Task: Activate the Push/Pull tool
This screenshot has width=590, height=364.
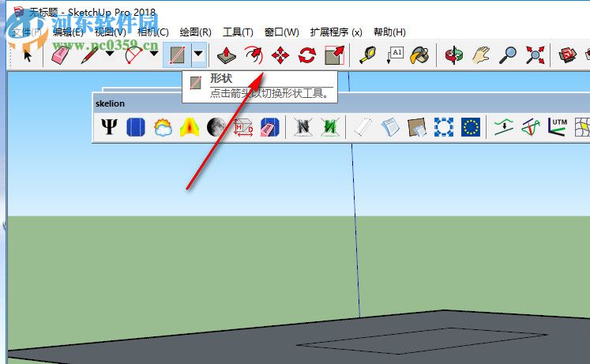Action: [227, 55]
